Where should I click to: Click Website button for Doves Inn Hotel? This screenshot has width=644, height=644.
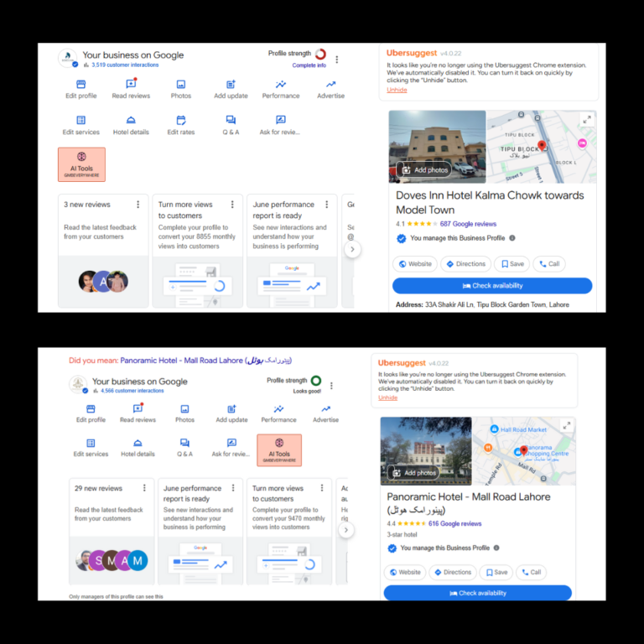pos(415,263)
